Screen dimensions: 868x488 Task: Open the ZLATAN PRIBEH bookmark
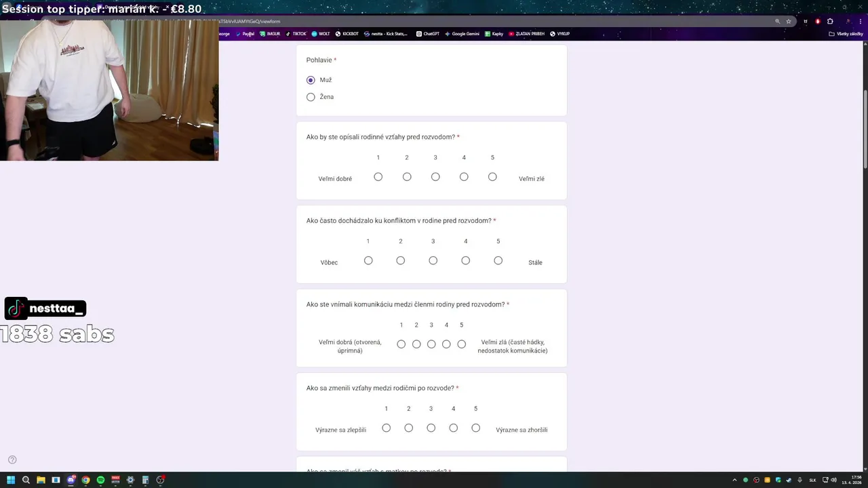pyautogui.click(x=526, y=33)
